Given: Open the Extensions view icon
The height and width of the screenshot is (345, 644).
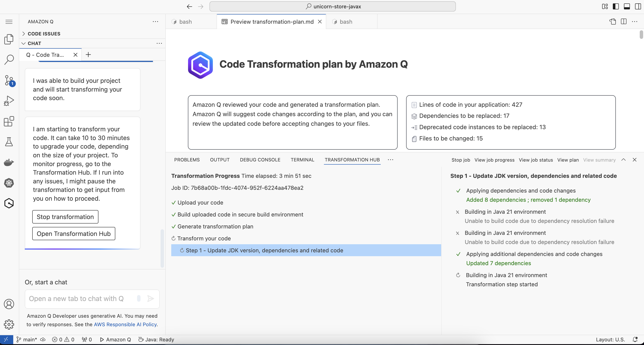Looking at the screenshot, I should (x=9, y=121).
